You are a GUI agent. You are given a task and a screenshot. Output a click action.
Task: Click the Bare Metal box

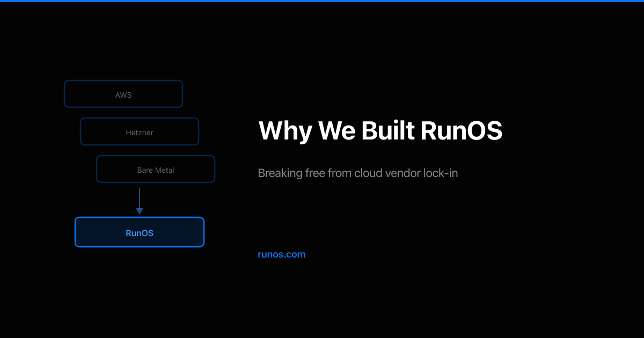pyautogui.click(x=156, y=169)
